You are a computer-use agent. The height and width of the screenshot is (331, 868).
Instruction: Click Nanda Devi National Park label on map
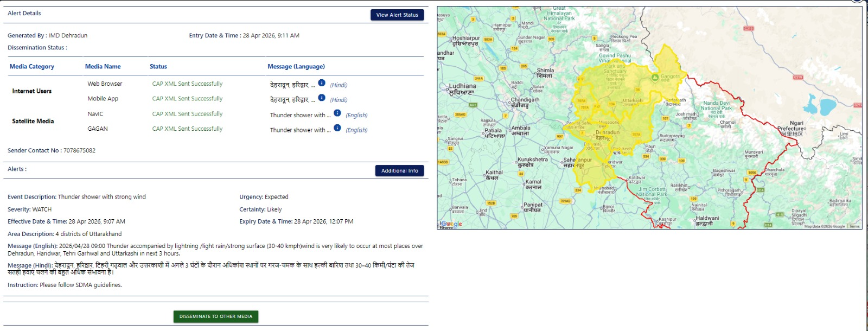click(716, 105)
